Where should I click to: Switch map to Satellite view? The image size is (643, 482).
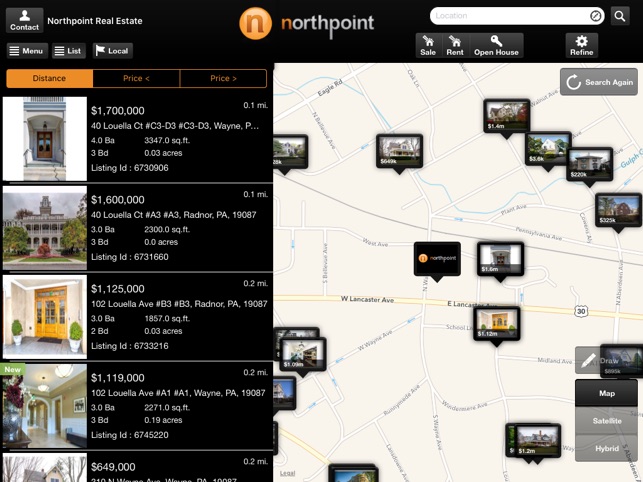[607, 421]
